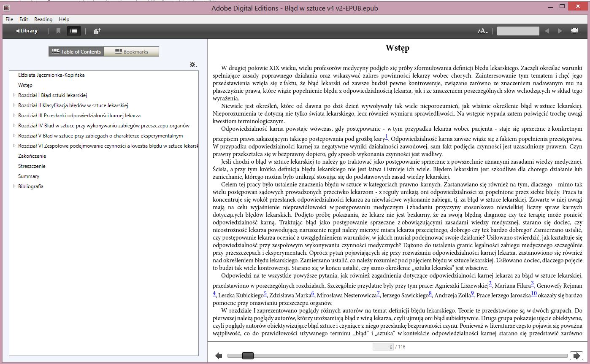Follow footnote link 3 after Filara
Screen dimensions: 590x364
pyautogui.click(x=533, y=283)
